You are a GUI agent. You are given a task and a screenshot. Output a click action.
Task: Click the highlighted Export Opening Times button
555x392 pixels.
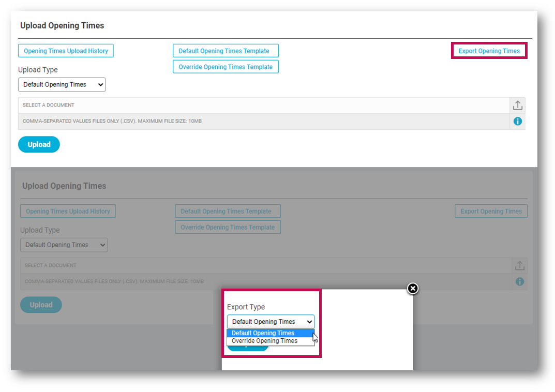489,51
